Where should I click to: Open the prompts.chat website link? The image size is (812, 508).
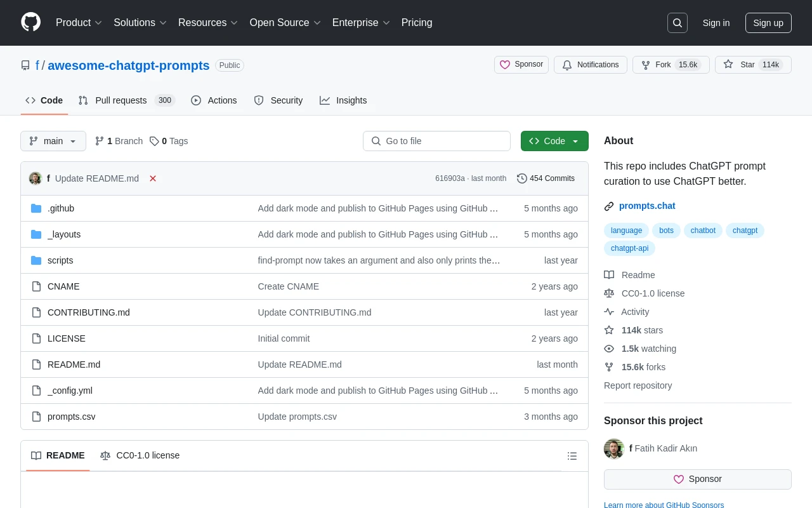pos(646,206)
